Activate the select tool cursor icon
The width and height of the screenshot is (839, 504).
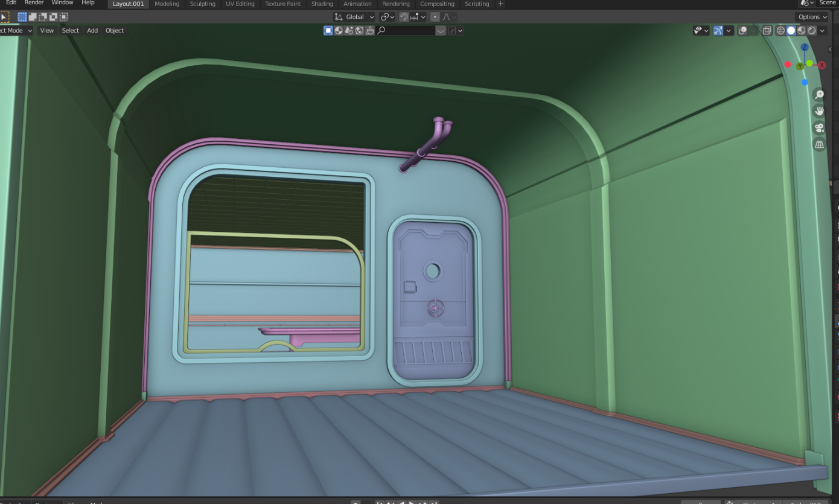(x=4, y=17)
